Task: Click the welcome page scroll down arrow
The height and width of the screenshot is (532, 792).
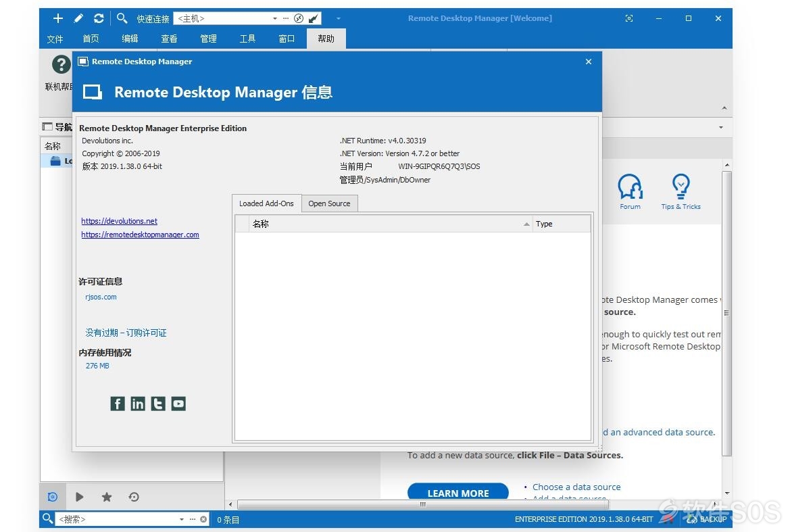Action: click(727, 493)
